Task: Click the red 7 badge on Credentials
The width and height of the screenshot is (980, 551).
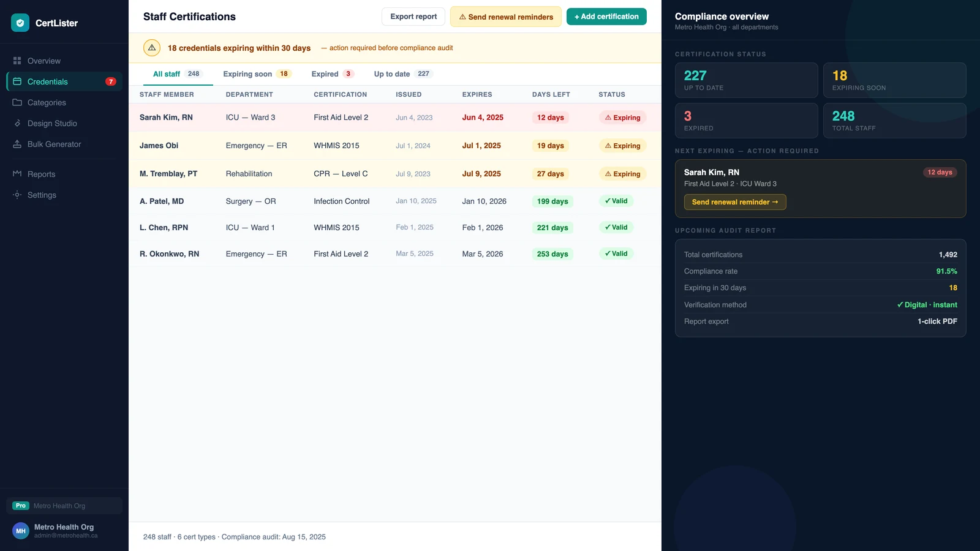Action: click(x=111, y=81)
